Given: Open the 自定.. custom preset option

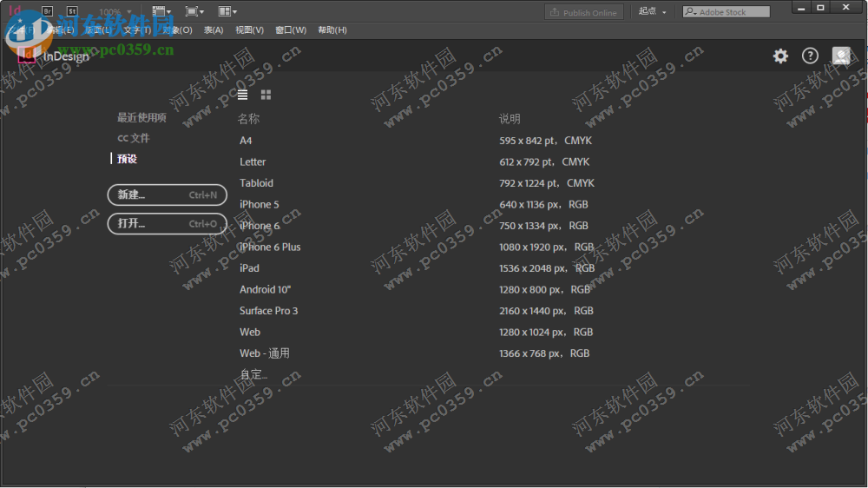Looking at the screenshot, I should (253, 374).
